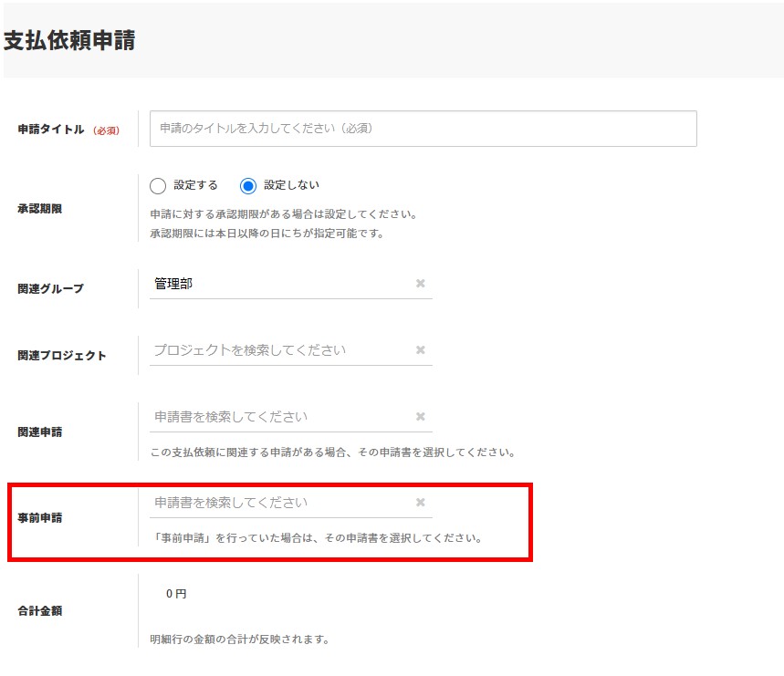Clear the 関連申請 field with the x icon
784x676 pixels.
tap(420, 417)
